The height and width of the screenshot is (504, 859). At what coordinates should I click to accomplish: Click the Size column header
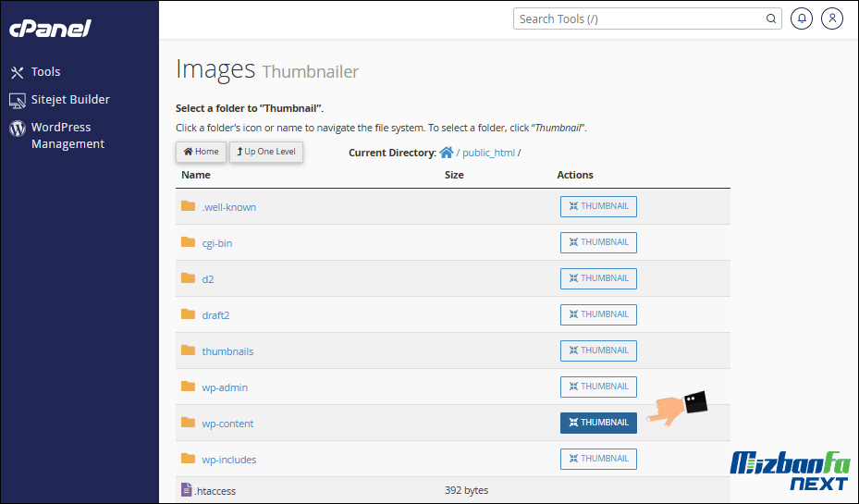click(454, 175)
